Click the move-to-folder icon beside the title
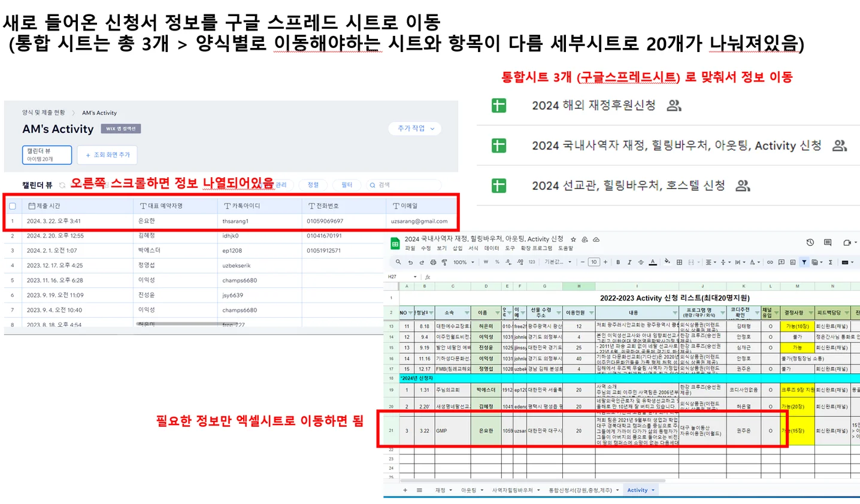This screenshot has height=504, width=860. (x=585, y=239)
